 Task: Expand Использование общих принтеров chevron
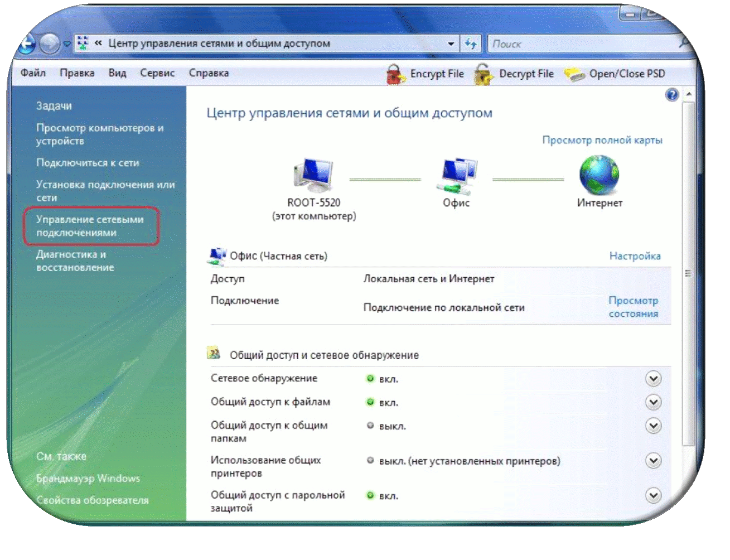[653, 461]
